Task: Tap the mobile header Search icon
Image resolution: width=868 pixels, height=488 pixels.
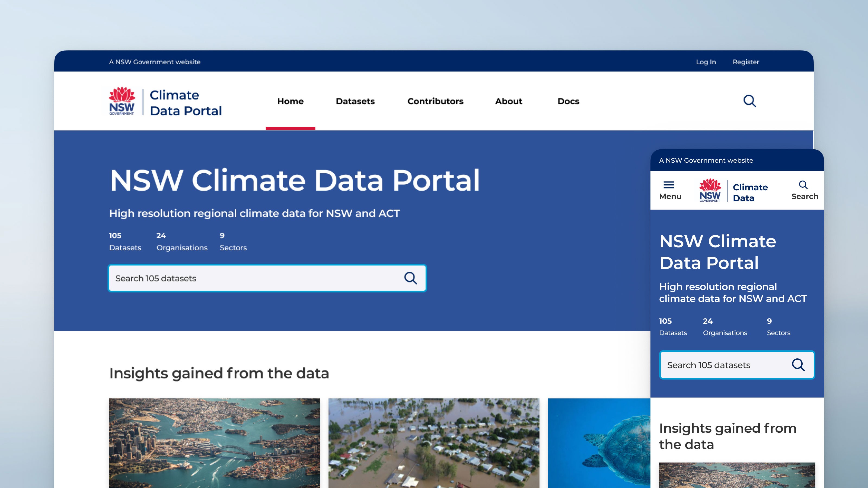Action: [x=804, y=185]
